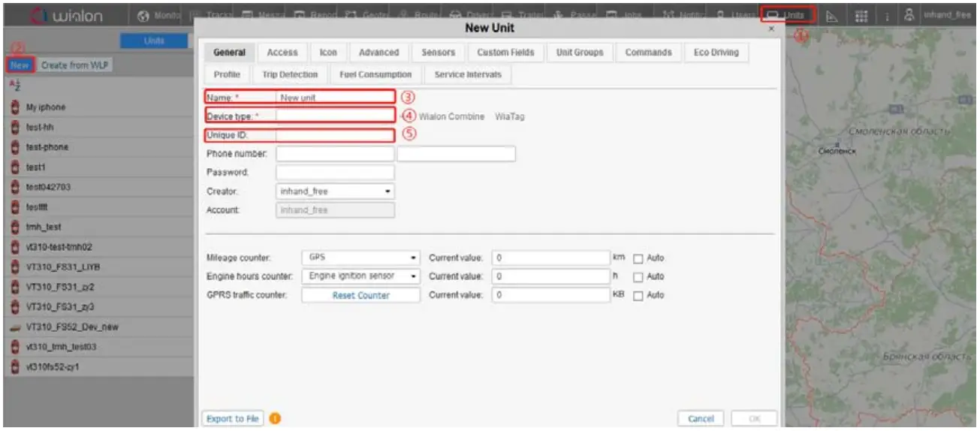Enable Auto for engine hours counter
Screen dimensions: 980x431
point(638,277)
